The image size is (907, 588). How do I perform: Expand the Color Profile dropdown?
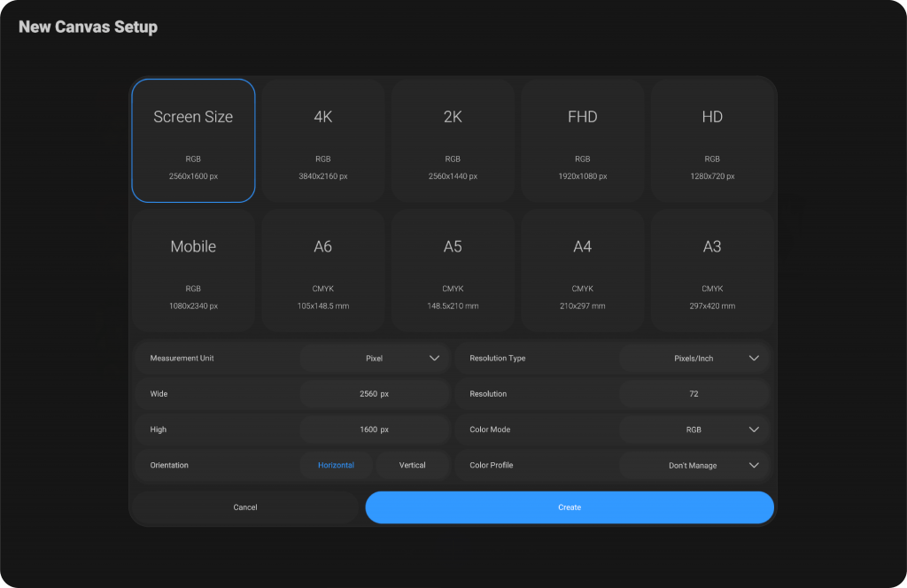point(694,465)
